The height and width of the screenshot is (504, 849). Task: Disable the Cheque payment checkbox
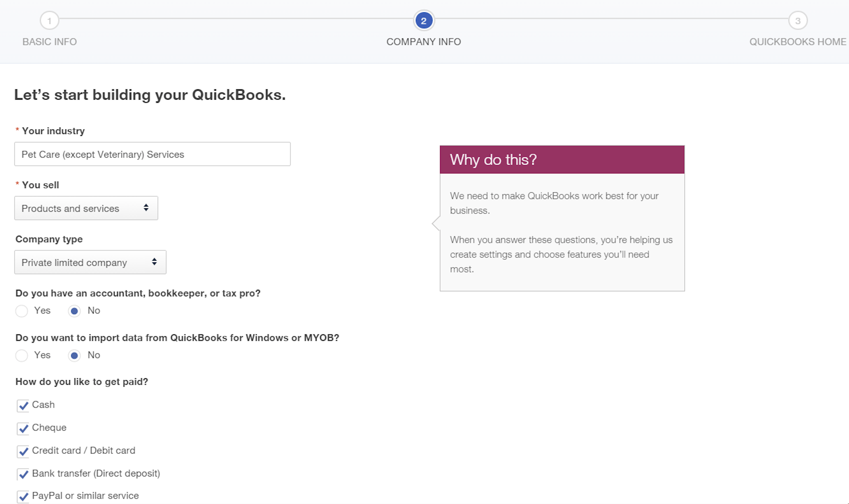22,428
